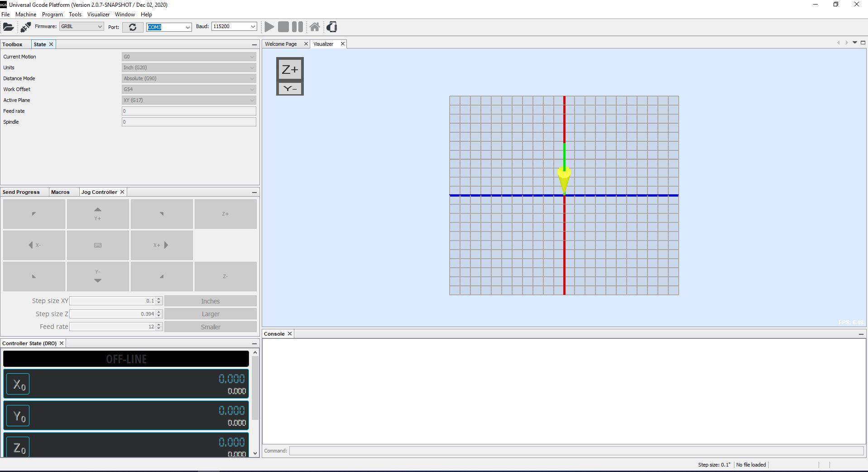Viewport: 868px width, 472px height.
Task: Jog X+ to the right
Action: click(162, 245)
